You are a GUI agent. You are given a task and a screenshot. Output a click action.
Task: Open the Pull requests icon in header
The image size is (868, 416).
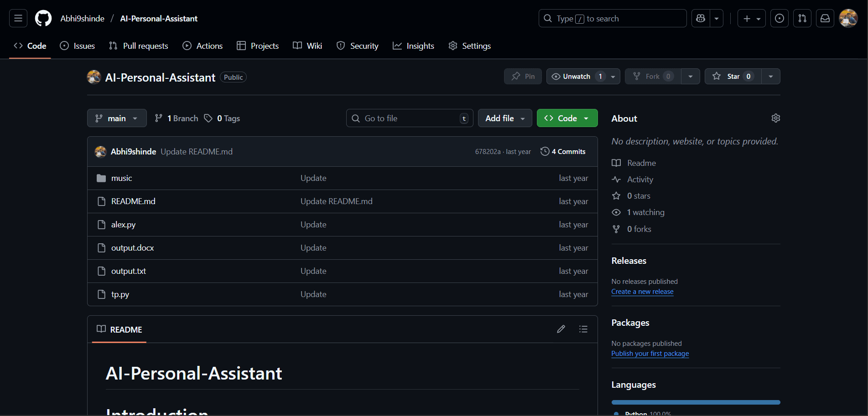tap(802, 18)
